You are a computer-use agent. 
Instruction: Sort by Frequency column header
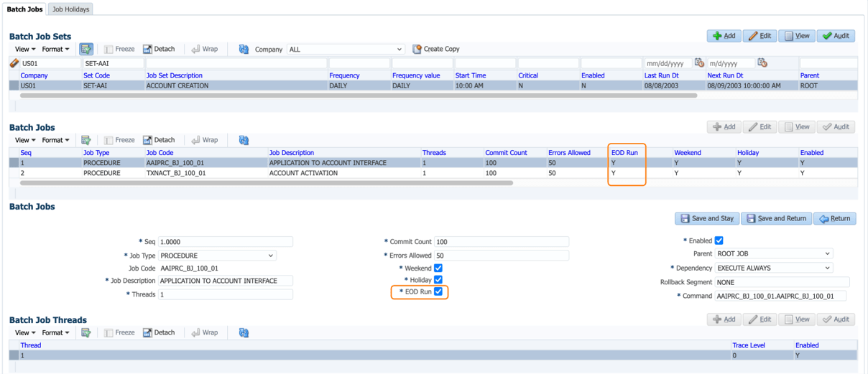[344, 75]
